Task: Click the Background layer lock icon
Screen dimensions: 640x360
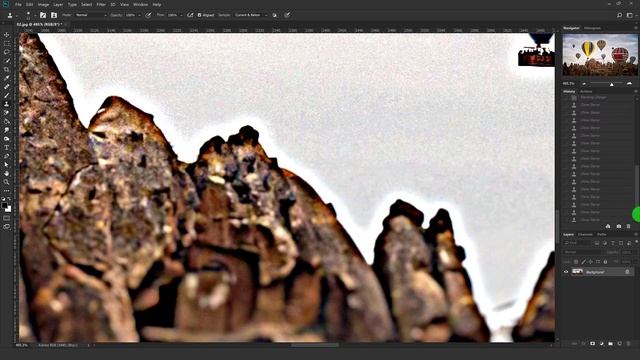Action: click(627, 272)
